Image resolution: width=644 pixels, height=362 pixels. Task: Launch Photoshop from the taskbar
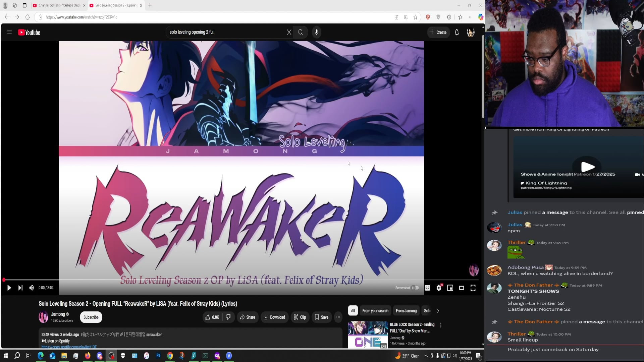[x=158, y=356]
